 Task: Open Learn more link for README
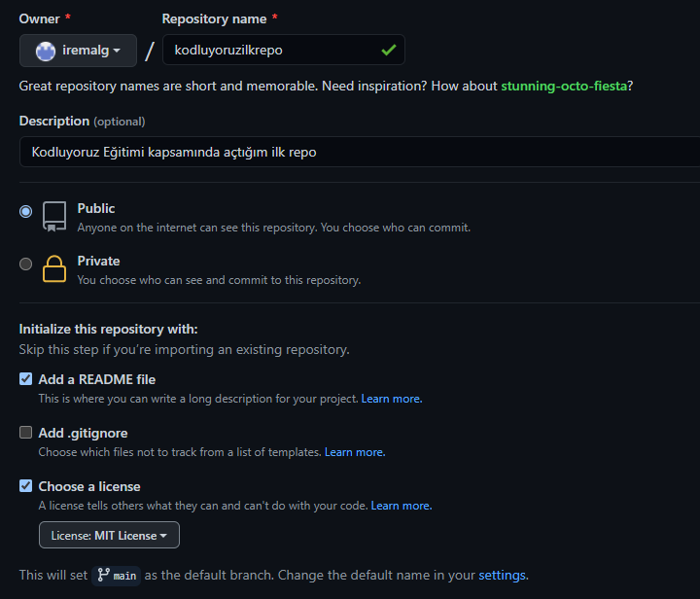tap(392, 399)
